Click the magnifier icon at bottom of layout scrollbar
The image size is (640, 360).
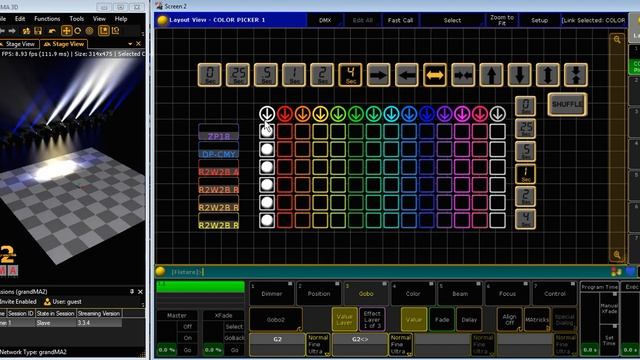[x=617, y=255]
